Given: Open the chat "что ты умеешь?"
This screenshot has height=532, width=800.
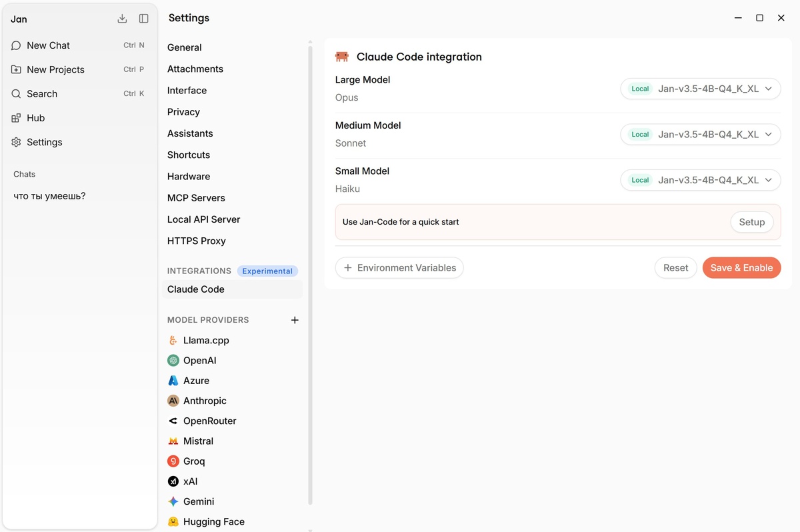Looking at the screenshot, I should [x=50, y=196].
